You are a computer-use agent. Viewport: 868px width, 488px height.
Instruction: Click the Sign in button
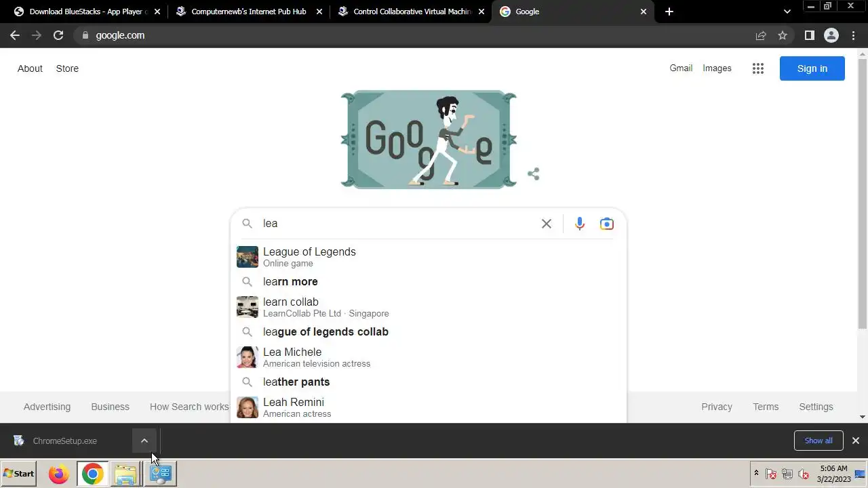812,68
